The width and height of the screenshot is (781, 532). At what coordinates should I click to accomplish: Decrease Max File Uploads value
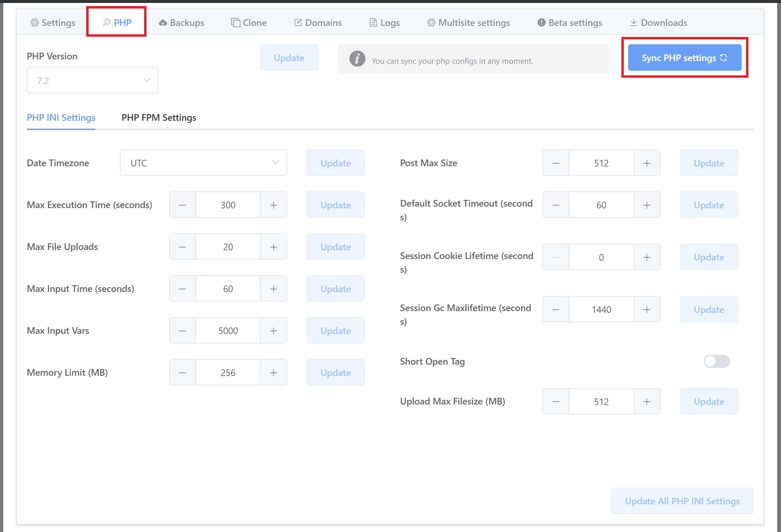click(183, 247)
